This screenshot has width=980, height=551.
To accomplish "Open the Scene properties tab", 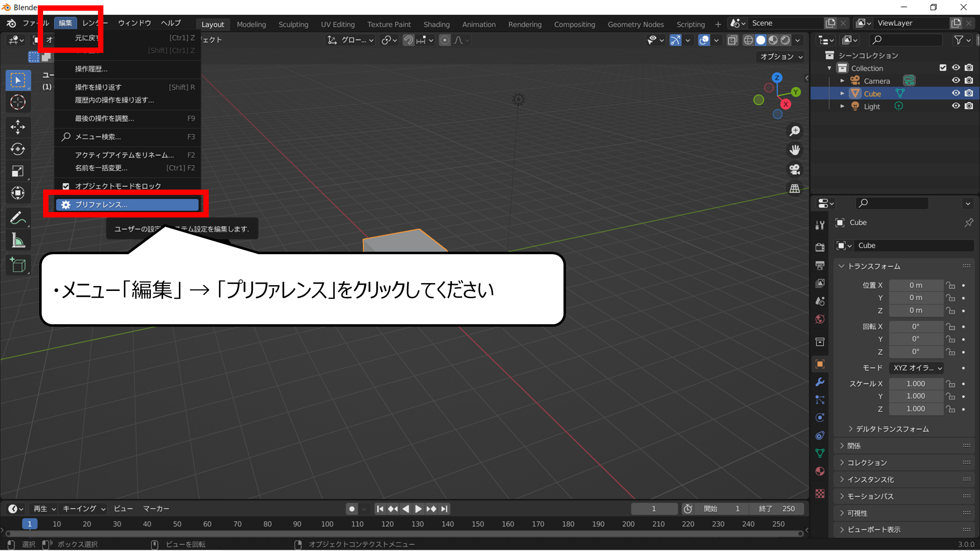I will tap(820, 301).
